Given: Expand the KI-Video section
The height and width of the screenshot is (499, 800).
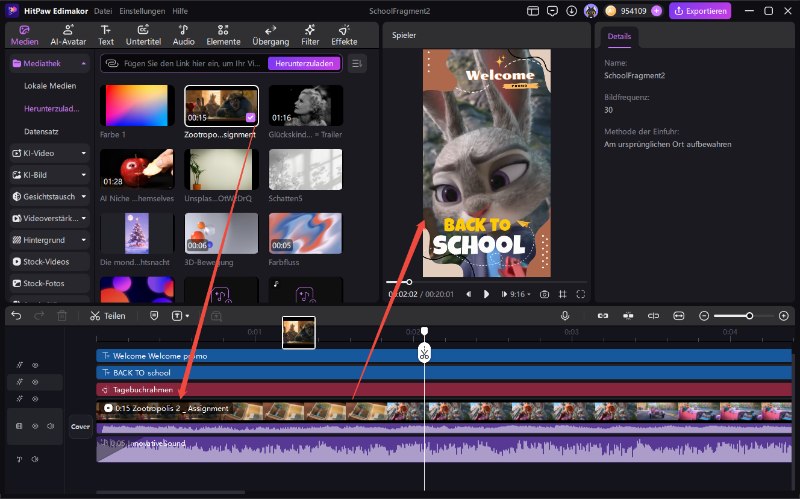Looking at the screenshot, I should click(83, 153).
